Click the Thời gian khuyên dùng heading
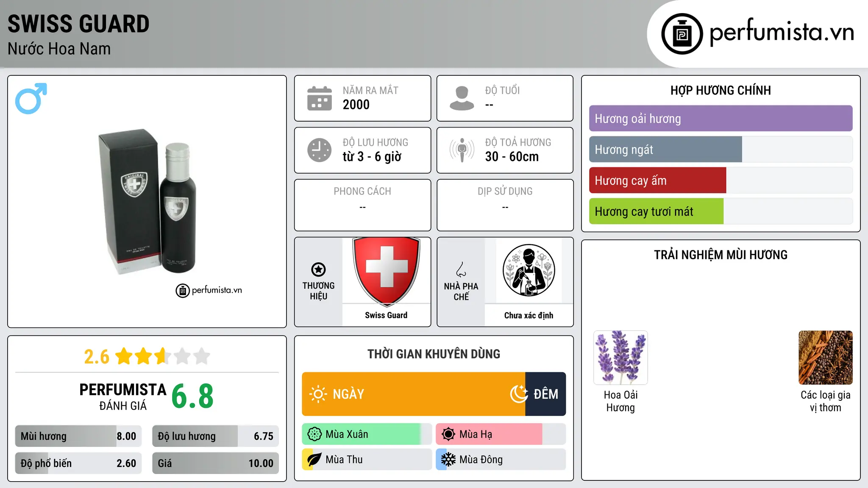868x488 pixels. point(434,354)
